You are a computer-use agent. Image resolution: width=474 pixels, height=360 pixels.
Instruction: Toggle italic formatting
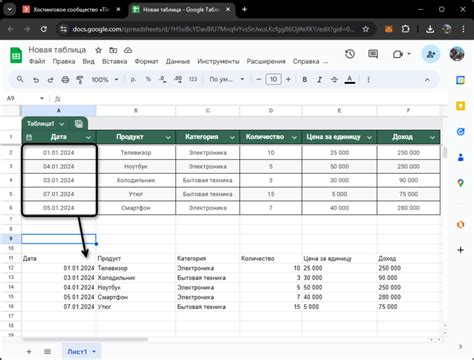(319, 80)
